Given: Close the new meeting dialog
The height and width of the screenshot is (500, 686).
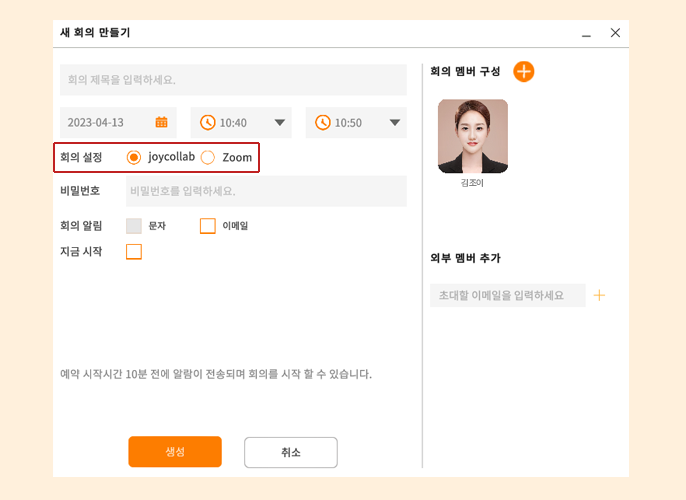Looking at the screenshot, I should pos(615,33).
